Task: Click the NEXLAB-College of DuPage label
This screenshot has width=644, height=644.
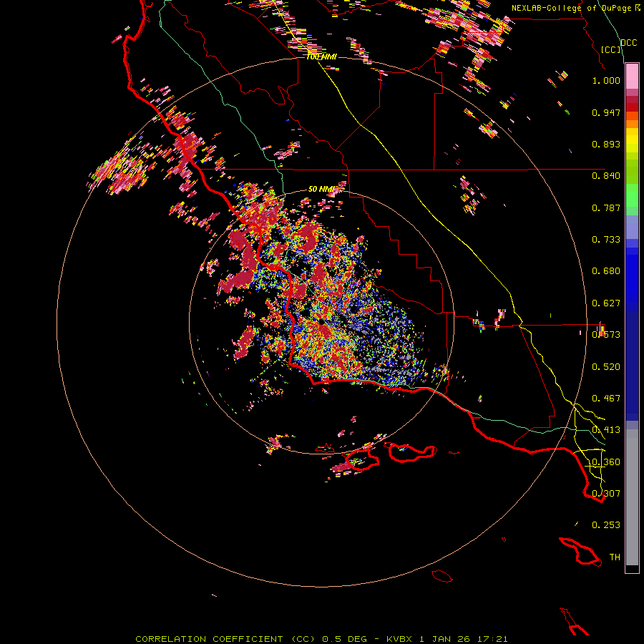Action: 571,8
